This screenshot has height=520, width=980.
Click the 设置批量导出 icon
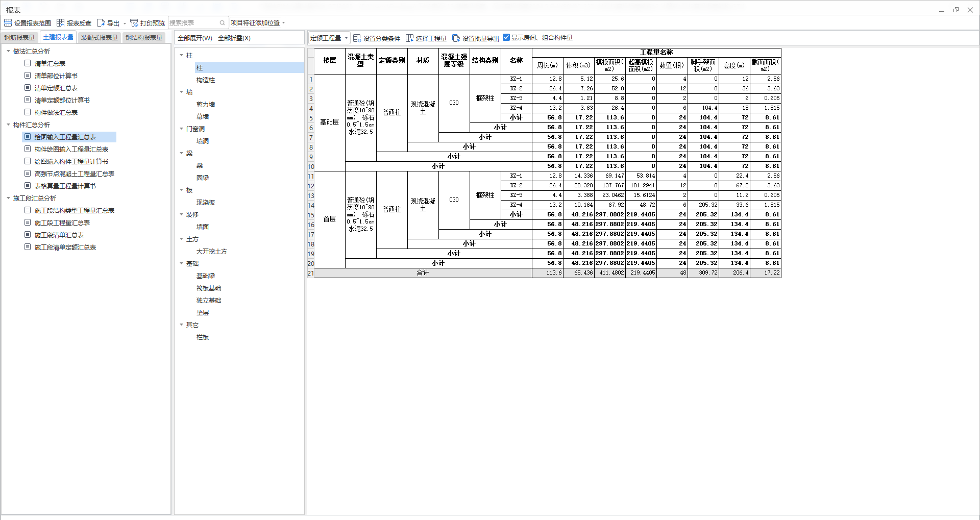(x=456, y=38)
